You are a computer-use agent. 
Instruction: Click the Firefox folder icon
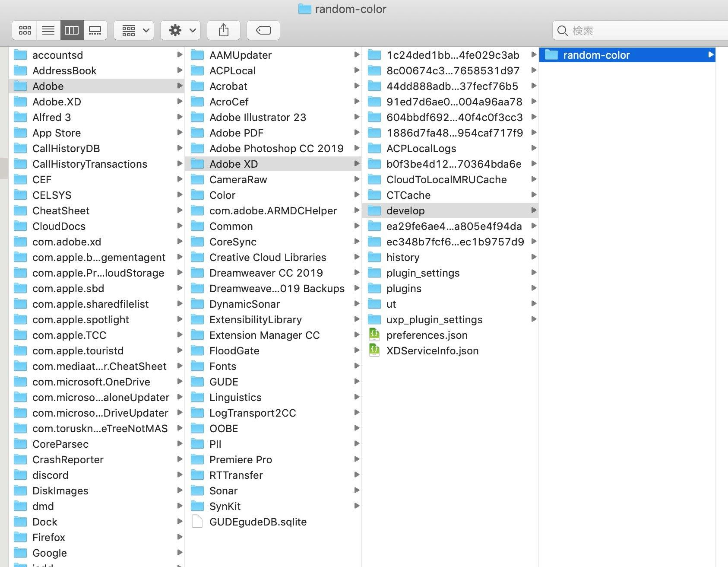click(20, 537)
